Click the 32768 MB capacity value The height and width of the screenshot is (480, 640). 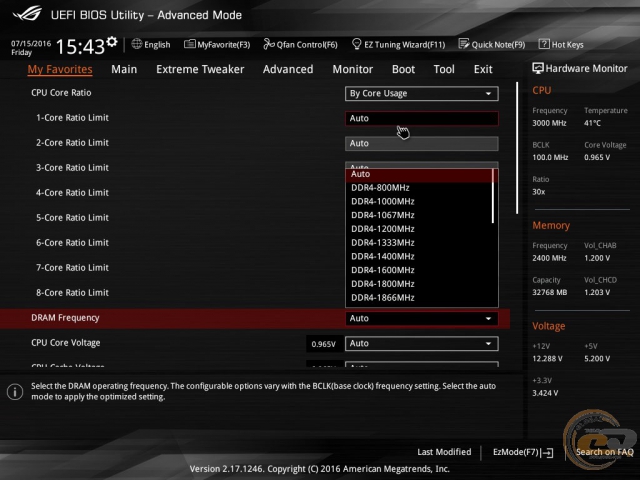point(549,292)
